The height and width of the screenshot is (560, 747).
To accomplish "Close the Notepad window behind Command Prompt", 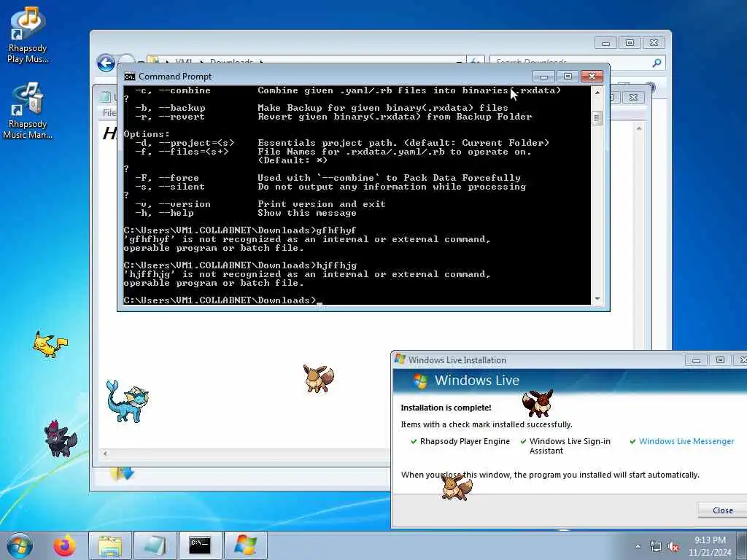I will click(x=633, y=97).
